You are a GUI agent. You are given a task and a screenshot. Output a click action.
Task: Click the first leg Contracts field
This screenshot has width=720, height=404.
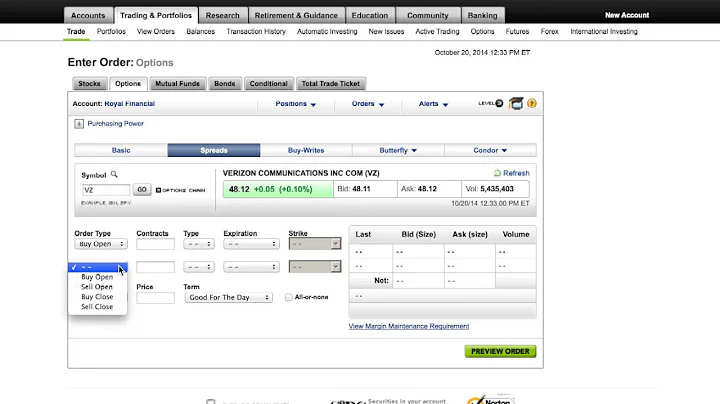point(155,244)
